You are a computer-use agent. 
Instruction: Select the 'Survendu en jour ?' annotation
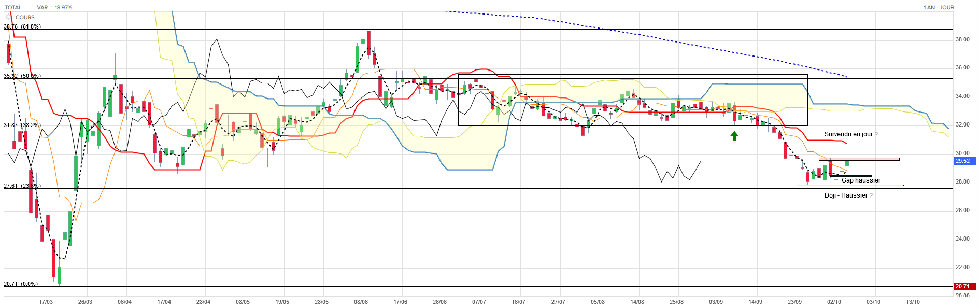(851, 134)
